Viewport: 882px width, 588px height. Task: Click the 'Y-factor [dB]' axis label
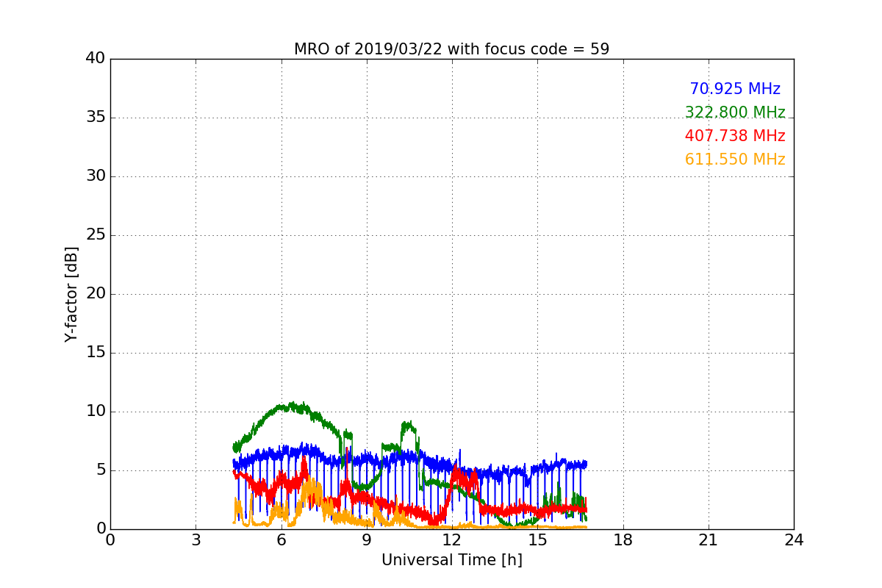point(71,294)
